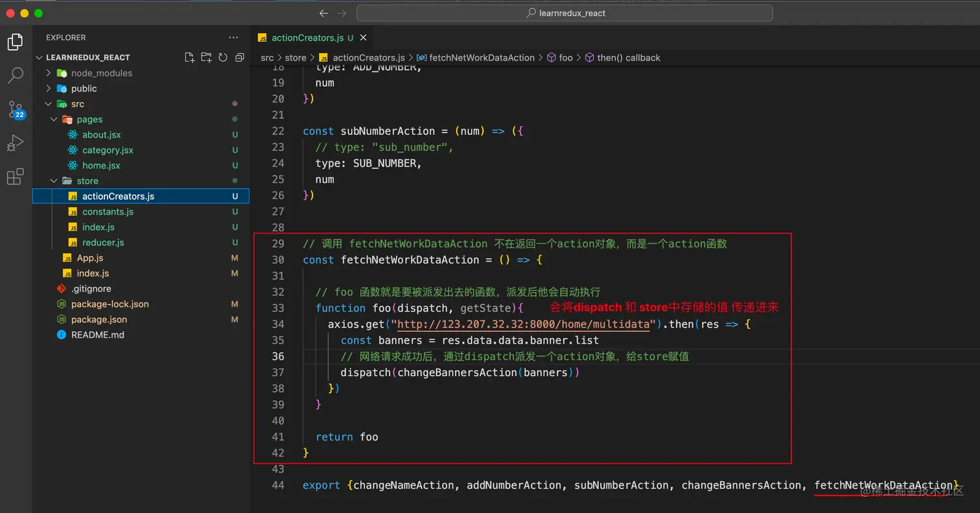Go forward using the title bar arrow
Viewport: 980px width, 513px height.
point(342,13)
